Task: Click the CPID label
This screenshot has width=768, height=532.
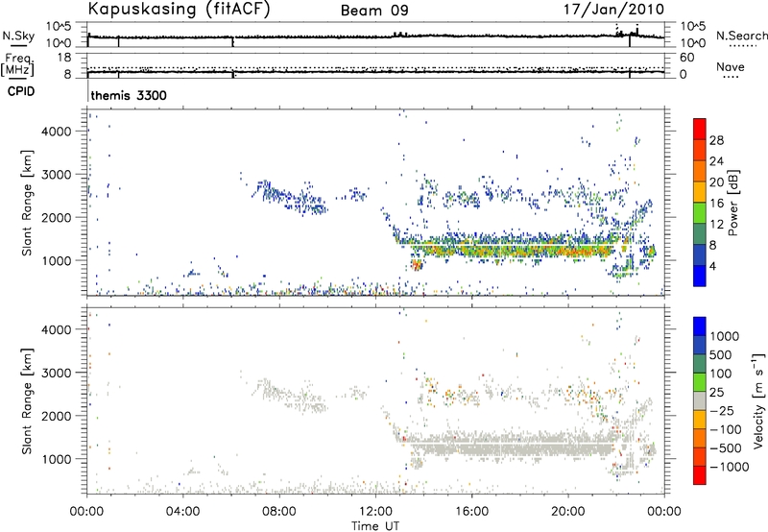Action: coord(21,91)
